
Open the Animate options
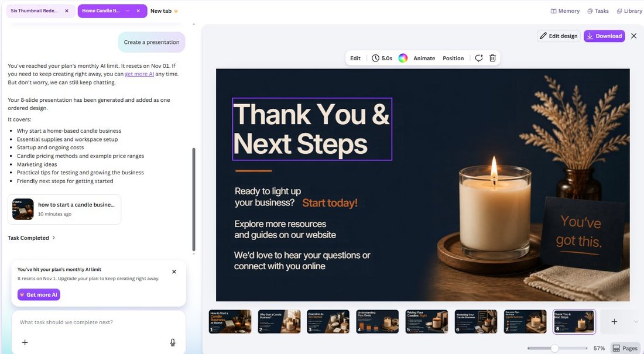click(424, 59)
